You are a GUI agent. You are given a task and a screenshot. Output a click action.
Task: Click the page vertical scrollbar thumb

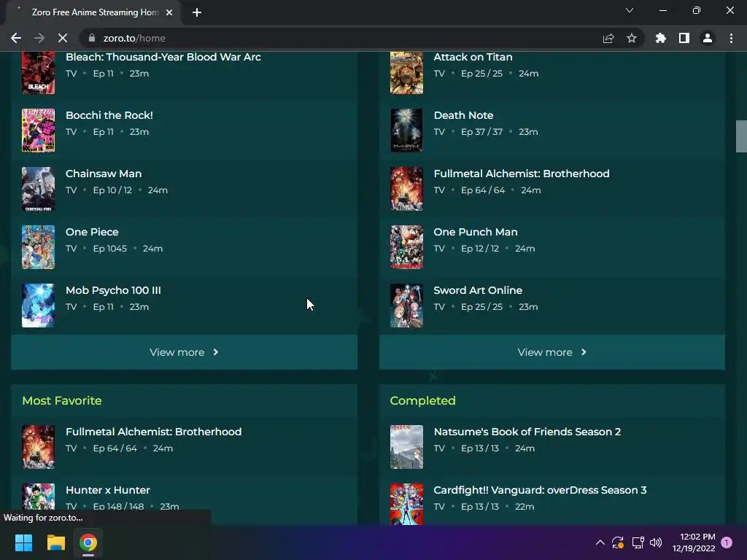[x=741, y=136]
